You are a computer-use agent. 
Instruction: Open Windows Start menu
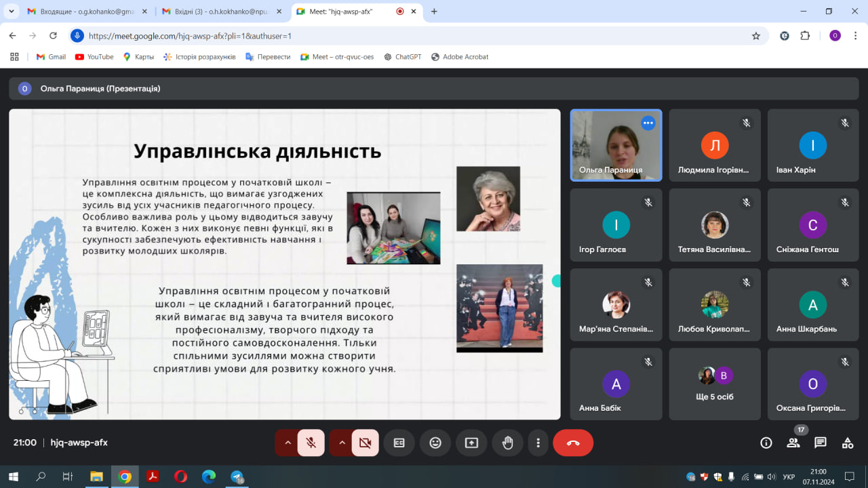13,476
